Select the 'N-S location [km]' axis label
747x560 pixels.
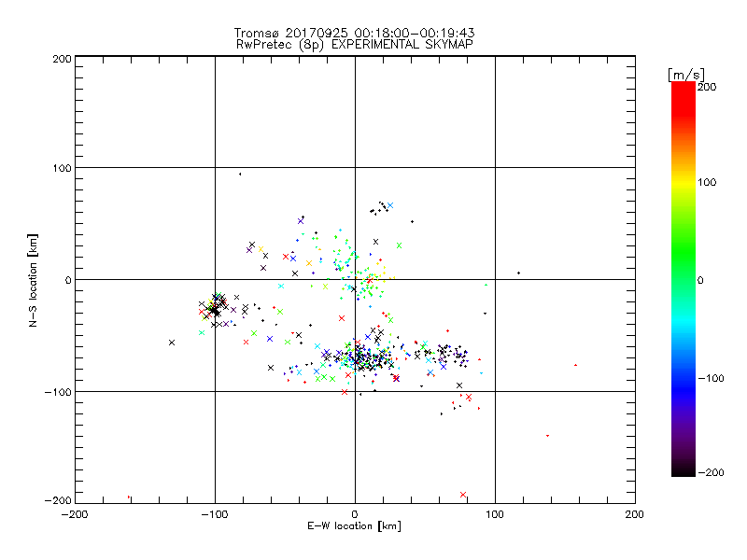pos(33,280)
